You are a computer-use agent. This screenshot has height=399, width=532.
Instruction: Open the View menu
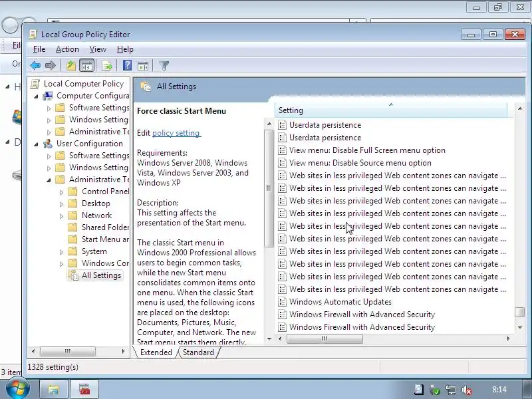pyautogui.click(x=98, y=49)
